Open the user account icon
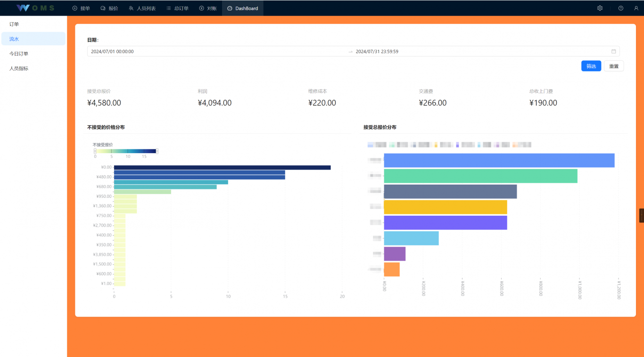This screenshot has height=357, width=644. click(x=636, y=8)
